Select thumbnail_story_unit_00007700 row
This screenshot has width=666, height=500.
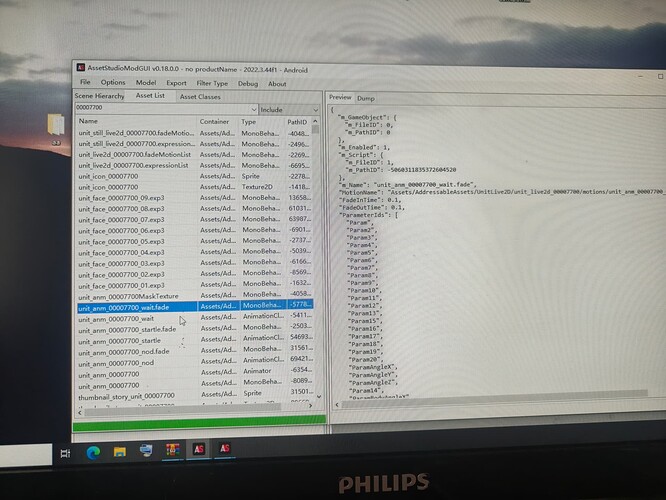click(195, 395)
